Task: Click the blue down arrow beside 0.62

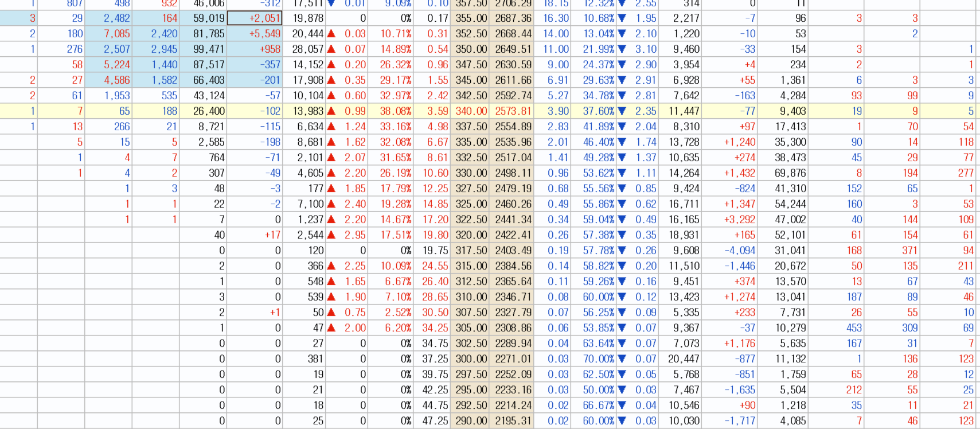Action: pyautogui.click(x=622, y=204)
